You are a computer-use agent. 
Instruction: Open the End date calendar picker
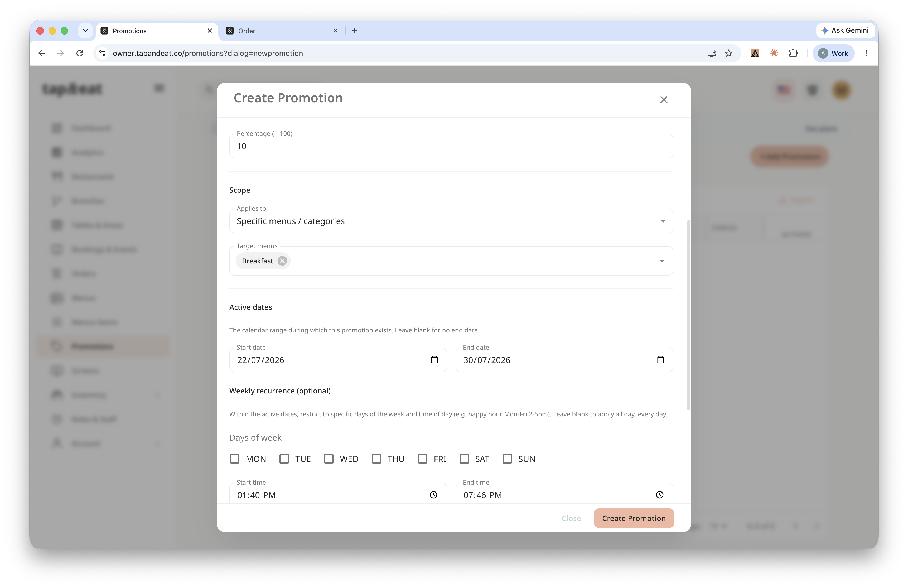pyautogui.click(x=660, y=360)
